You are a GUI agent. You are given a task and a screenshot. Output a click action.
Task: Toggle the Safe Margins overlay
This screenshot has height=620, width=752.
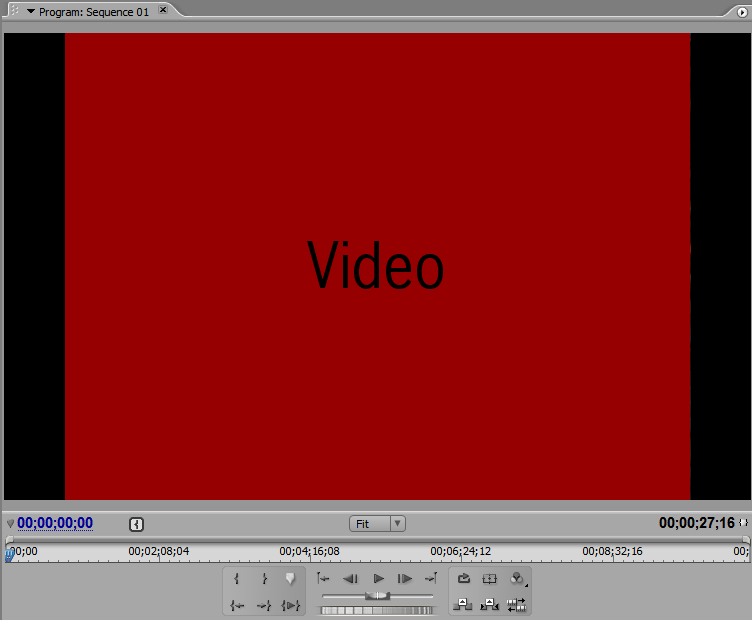click(x=490, y=579)
